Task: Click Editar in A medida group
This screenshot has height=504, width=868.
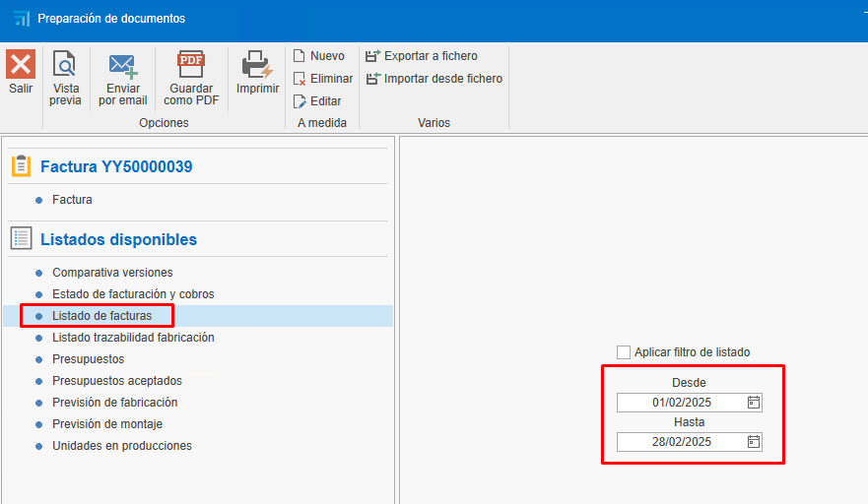Action: 317,101
